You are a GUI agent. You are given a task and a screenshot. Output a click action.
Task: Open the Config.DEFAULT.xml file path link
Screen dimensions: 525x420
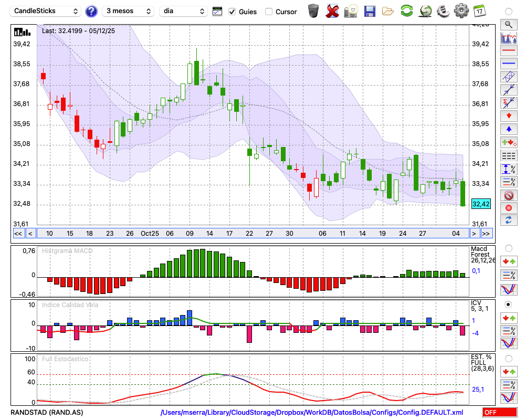click(312, 413)
